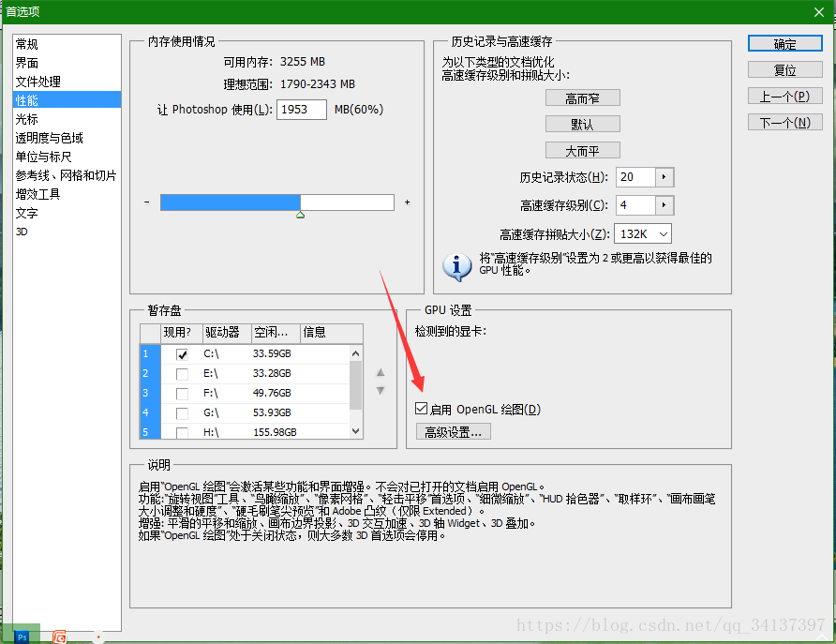Choose the 高而窄 cache preset
The image size is (836, 644).
point(582,98)
